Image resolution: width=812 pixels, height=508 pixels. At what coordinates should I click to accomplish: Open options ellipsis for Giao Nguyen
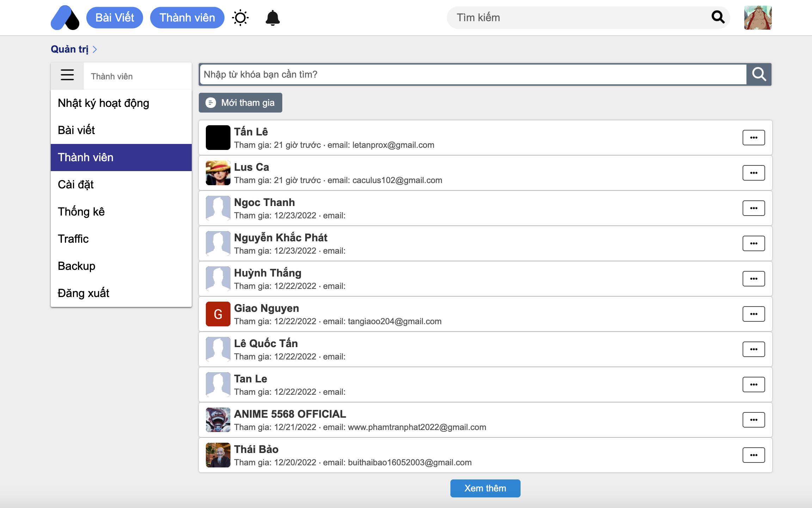754,314
